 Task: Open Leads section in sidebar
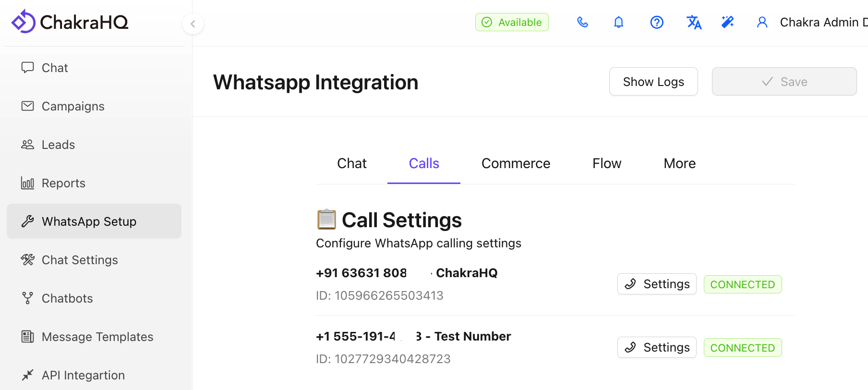[x=94, y=145]
